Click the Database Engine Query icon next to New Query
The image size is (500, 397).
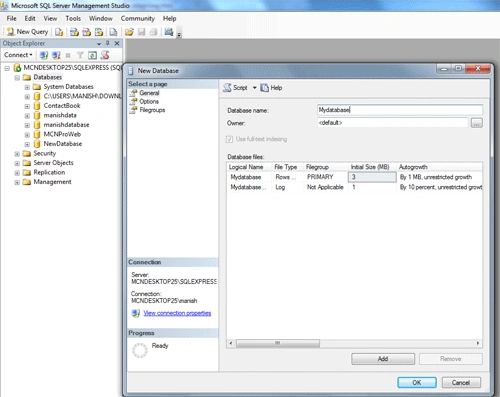point(59,32)
